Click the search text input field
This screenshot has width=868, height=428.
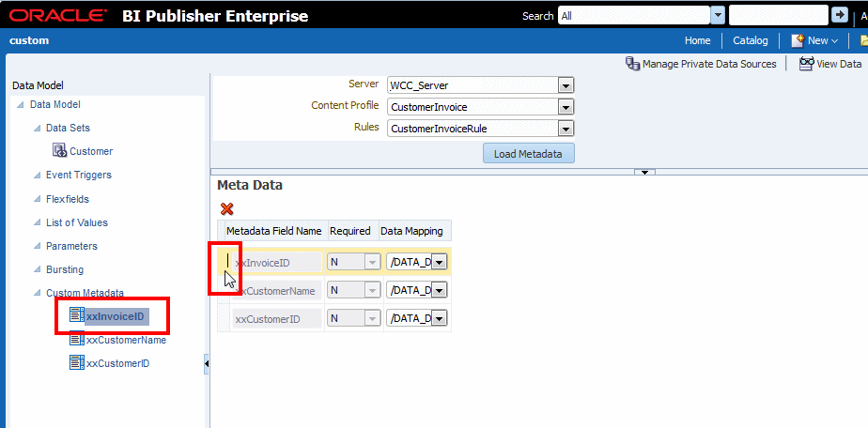pos(779,15)
